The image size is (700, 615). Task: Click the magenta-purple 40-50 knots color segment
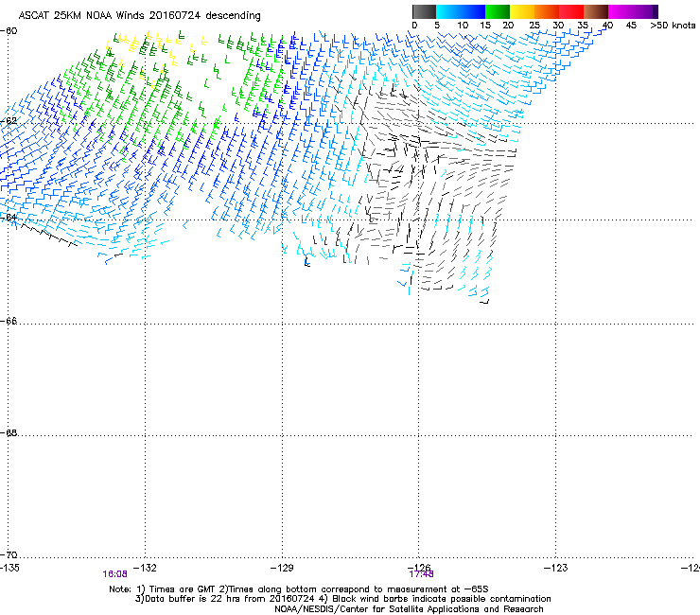[x=633, y=11]
